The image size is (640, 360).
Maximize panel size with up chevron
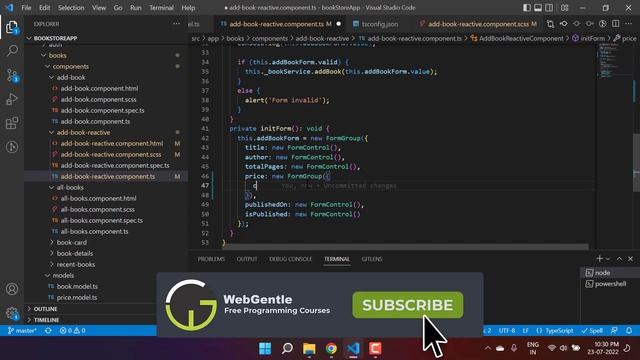tap(619, 259)
